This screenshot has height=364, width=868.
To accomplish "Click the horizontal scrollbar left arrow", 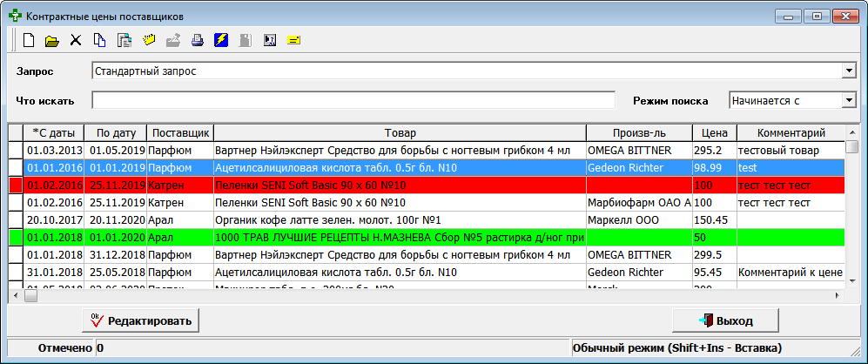I will click(15, 296).
